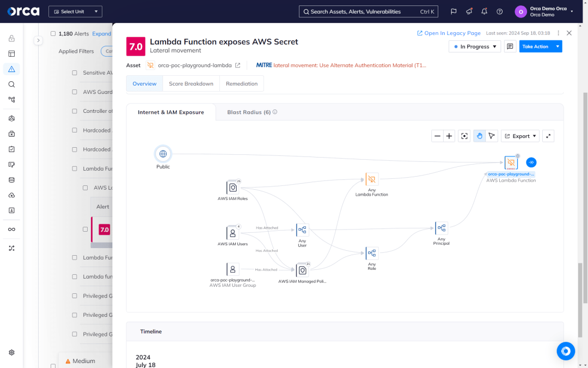
Task: Expand the left sidebar chevron
Action: click(38, 40)
